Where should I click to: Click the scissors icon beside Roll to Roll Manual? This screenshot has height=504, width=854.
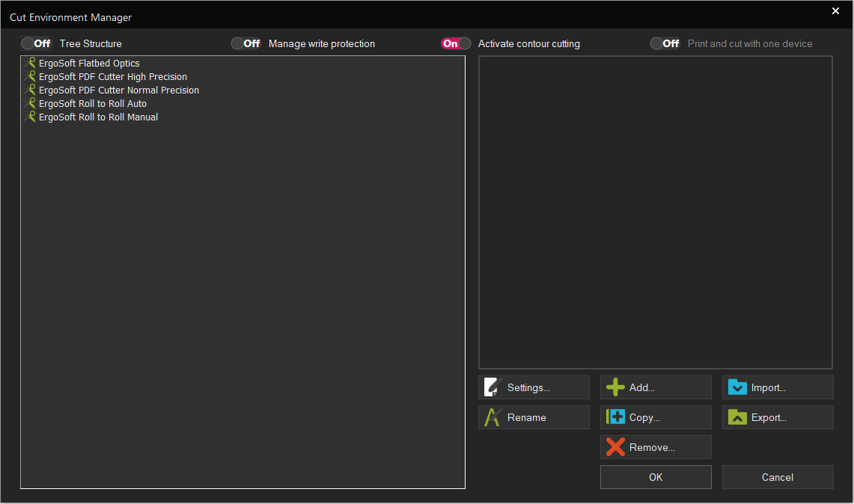[30, 117]
